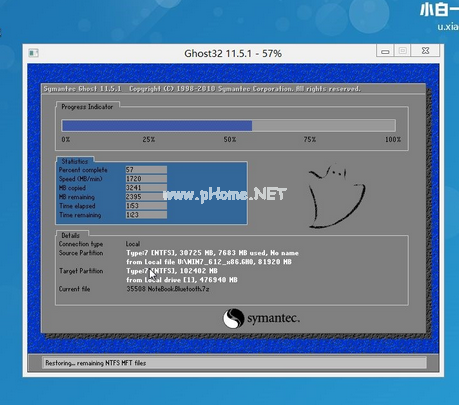This screenshot has width=459, height=405.
Task: Click the Ghost32 window system icon
Action: point(33,53)
